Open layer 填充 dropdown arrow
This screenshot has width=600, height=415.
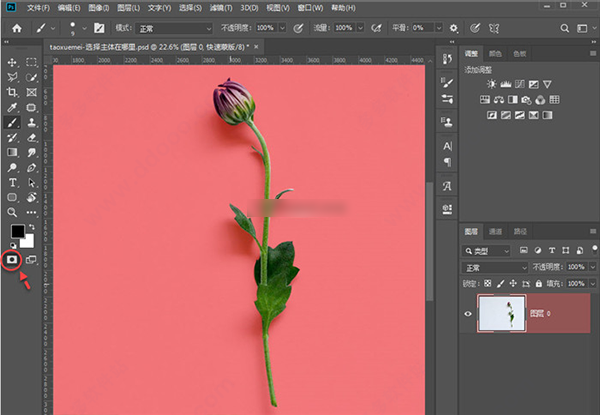click(x=593, y=283)
